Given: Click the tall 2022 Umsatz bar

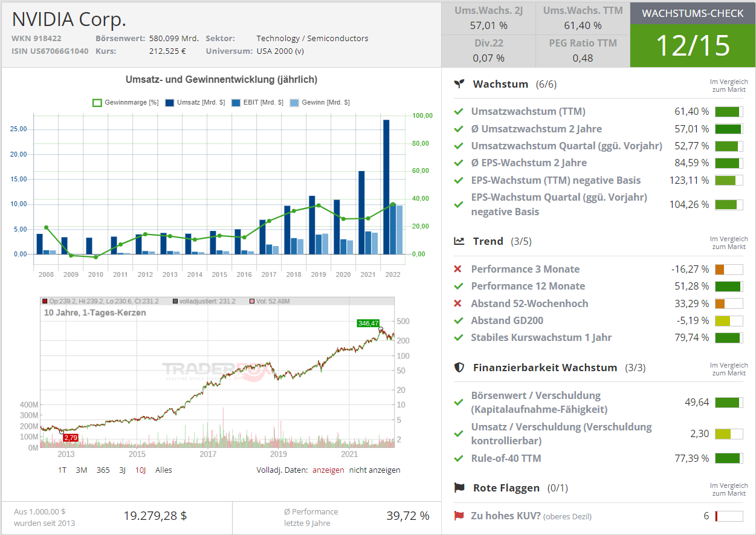Looking at the screenshot, I should point(386,187).
